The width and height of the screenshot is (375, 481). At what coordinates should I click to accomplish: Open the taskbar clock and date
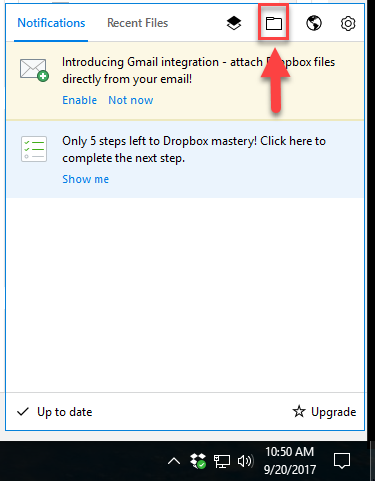tap(290, 461)
